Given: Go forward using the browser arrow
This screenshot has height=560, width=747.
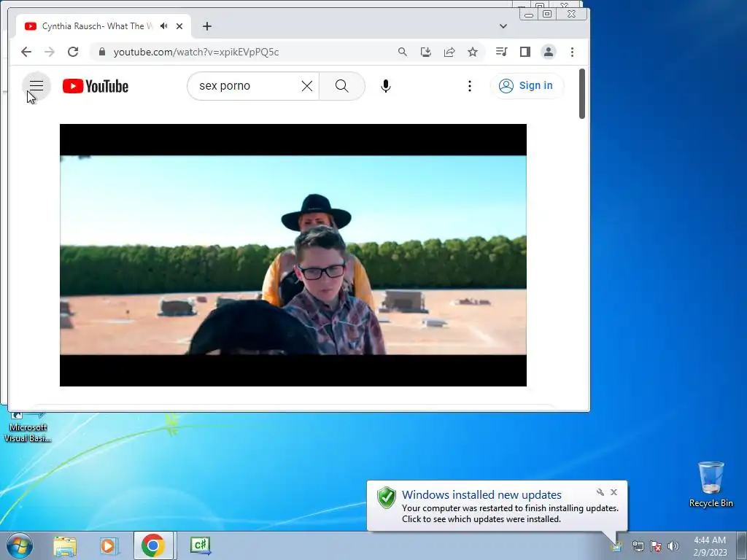Looking at the screenshot, I should [50, 52].
